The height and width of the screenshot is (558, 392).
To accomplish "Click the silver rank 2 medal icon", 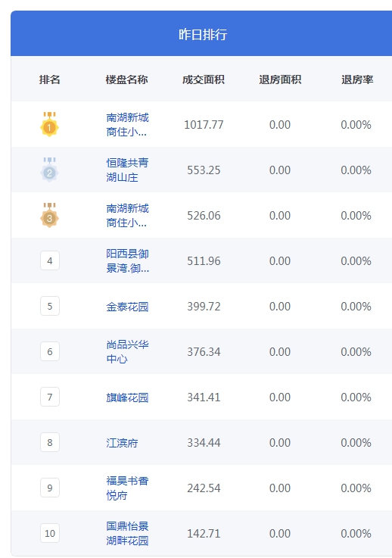I will pyautogui.click(x=49, y=170).
